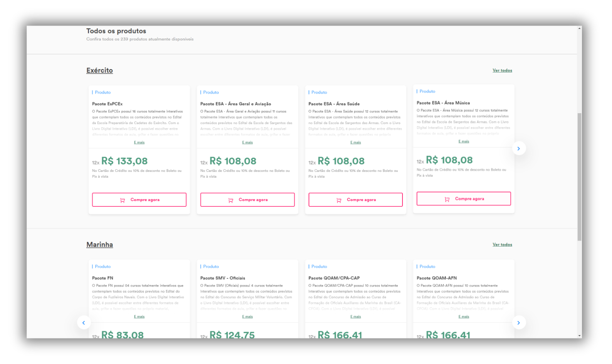Viewport: 612px width, 364px height.
Task: Click scrollbar up arrow
Action: [579, 29]
